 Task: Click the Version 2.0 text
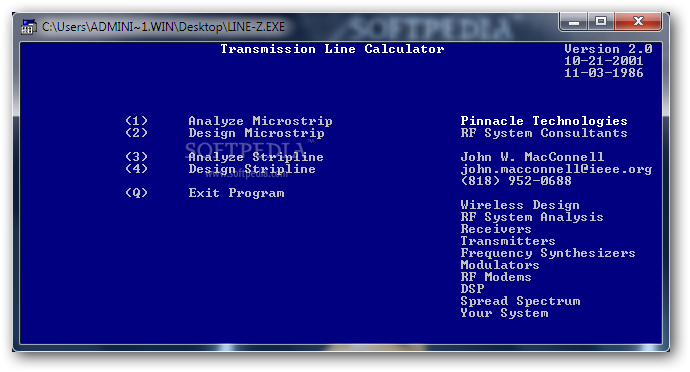tap(608, 49)
